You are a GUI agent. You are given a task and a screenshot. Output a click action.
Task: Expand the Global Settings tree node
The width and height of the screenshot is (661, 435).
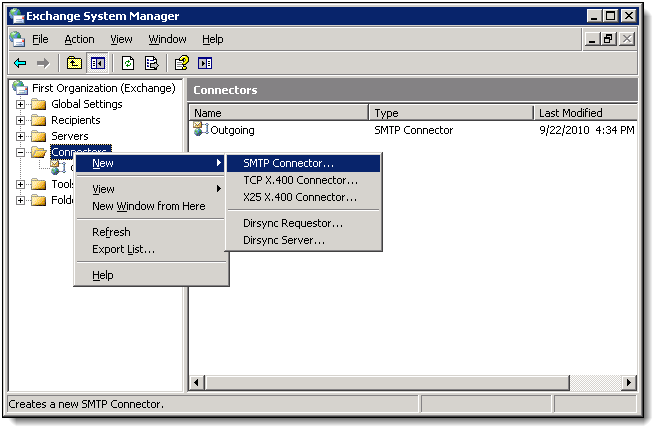[x=20, y=104]
